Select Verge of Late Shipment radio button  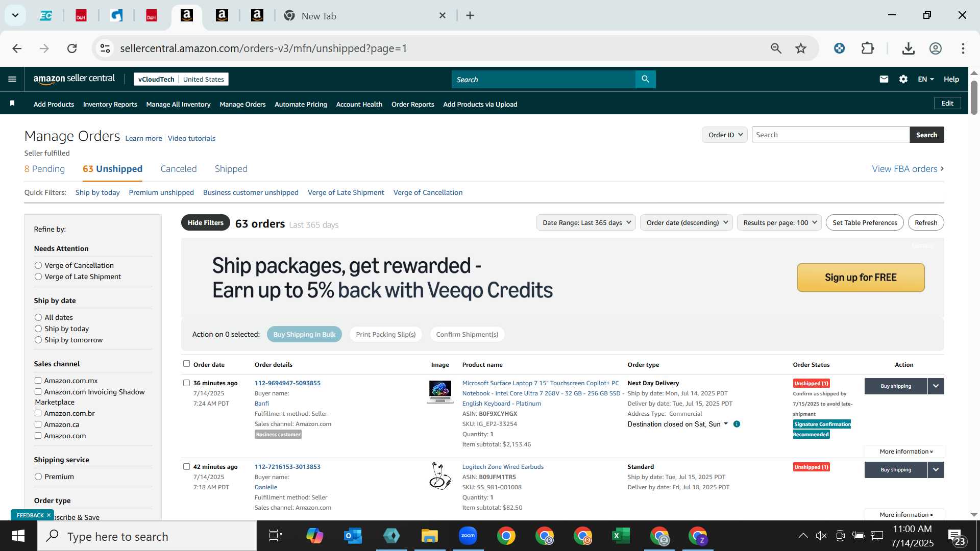[38, 277]
